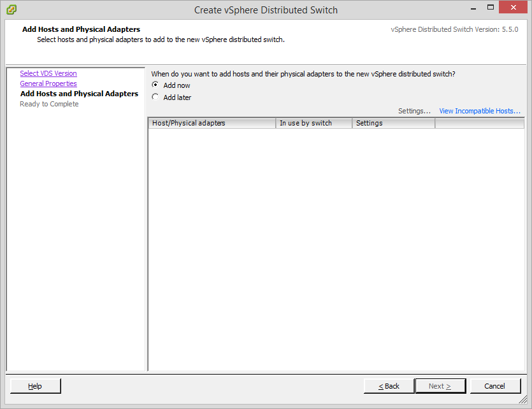Minimize the Create vSphere Distributed Switch window
The width and height of the screenshot is (532, 409).
(x=473, y=8)
